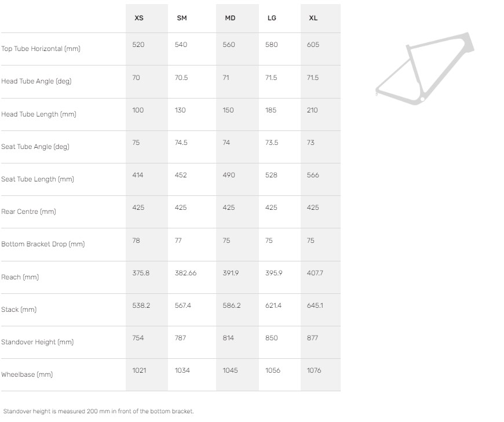Screen dimensions: 504x422
Task: Click the 1076 wheelbase value for XL
Action: [313, 370]
